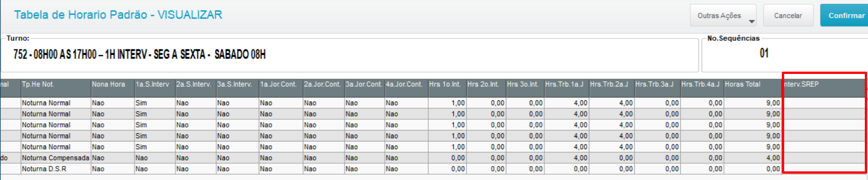Image resolution: width=868 pixels, height=180 pixels.
Task: Click the Outras Ações button
Action: pos(723,15)
